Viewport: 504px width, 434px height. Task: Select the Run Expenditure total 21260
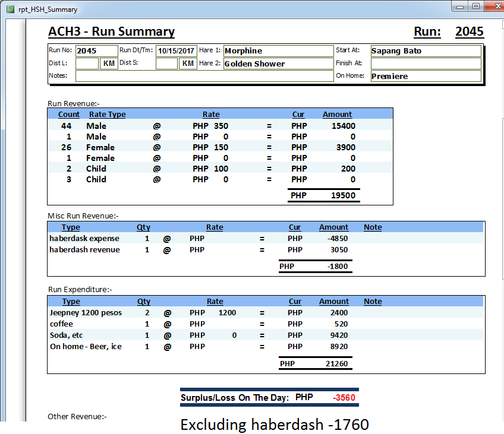click(x=335, y=364)
